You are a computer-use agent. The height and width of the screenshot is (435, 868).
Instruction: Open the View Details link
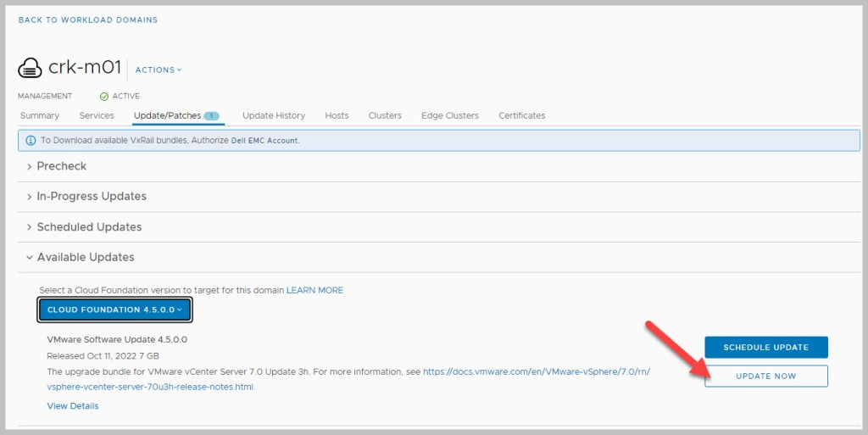(x=73, y=406)
